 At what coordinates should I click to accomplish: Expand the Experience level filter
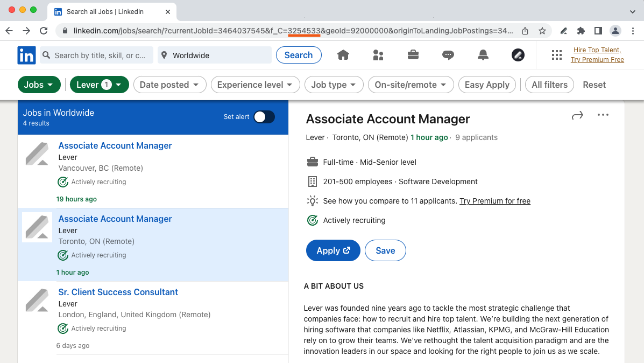pyautogui.click(x=255, y=85)
